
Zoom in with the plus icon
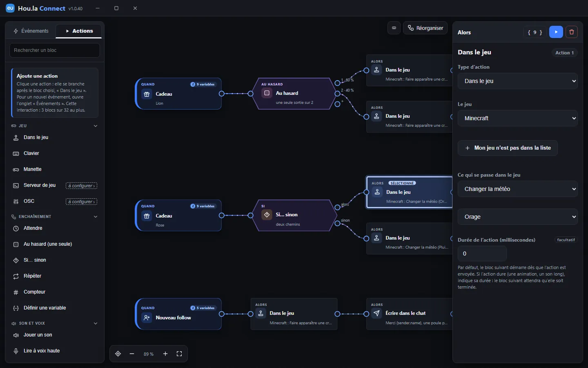(x=165, y=354)
